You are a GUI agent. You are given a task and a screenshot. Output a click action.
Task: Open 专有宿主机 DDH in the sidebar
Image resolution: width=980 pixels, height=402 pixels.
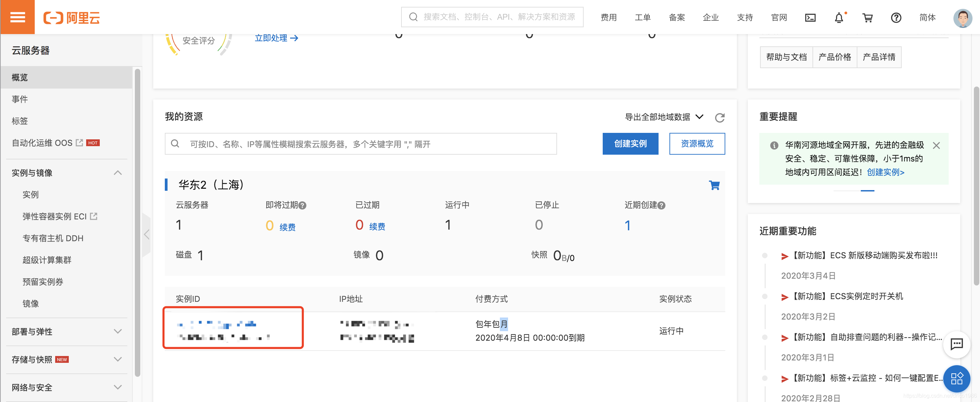click(53, 238)
